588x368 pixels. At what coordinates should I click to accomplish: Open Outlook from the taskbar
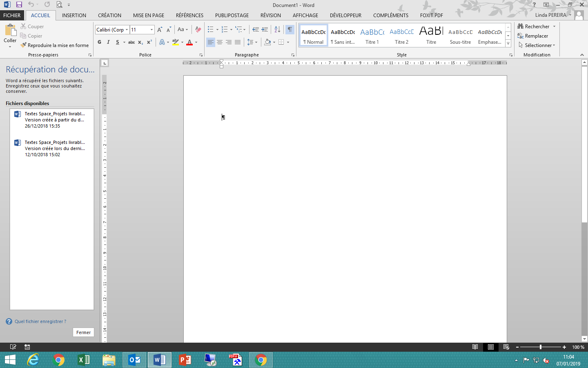(x=134, y=360)
